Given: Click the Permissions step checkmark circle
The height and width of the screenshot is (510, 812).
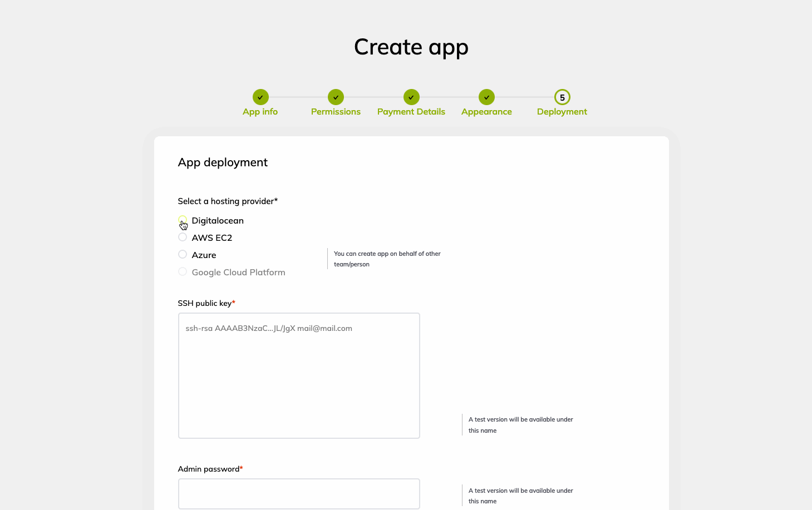Looking at the screenshot, I should pos(336,97).
